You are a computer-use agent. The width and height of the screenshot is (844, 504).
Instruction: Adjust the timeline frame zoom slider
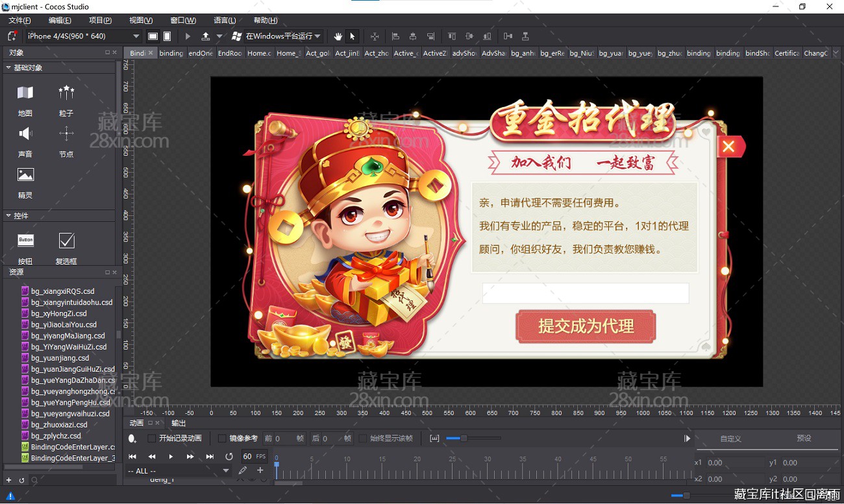click(463, 438)
